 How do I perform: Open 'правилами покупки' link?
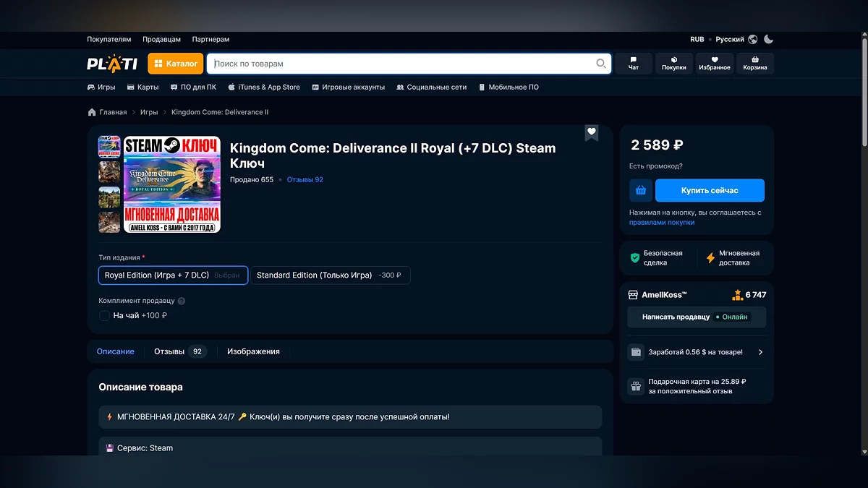(661, 223)
